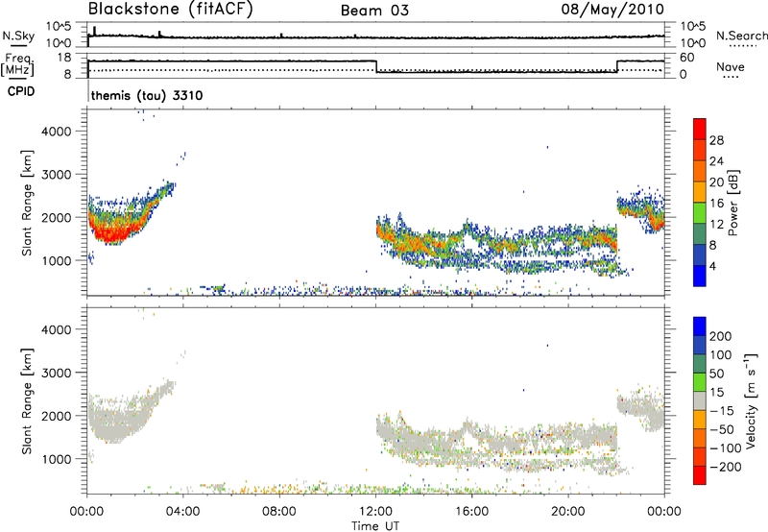This screenshot has height=532, width=768.
Task: Click the 'Power [dB]' colorbar title
Action: click(732, 203)
